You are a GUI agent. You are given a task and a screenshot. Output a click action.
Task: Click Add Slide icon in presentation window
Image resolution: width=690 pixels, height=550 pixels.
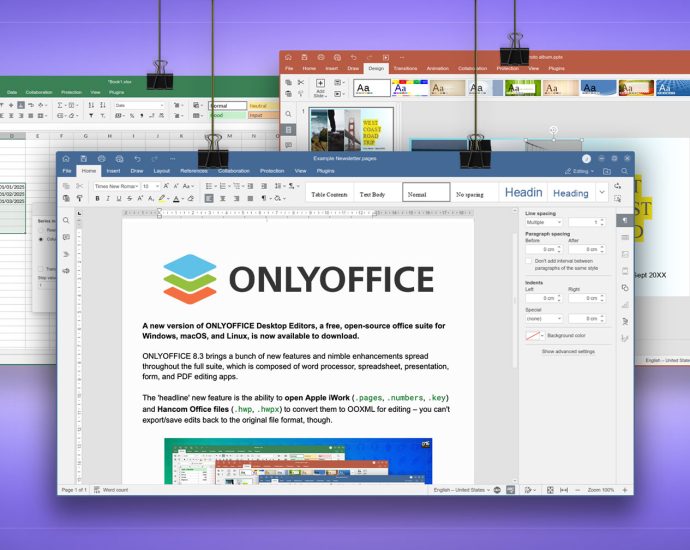[320, 88]
